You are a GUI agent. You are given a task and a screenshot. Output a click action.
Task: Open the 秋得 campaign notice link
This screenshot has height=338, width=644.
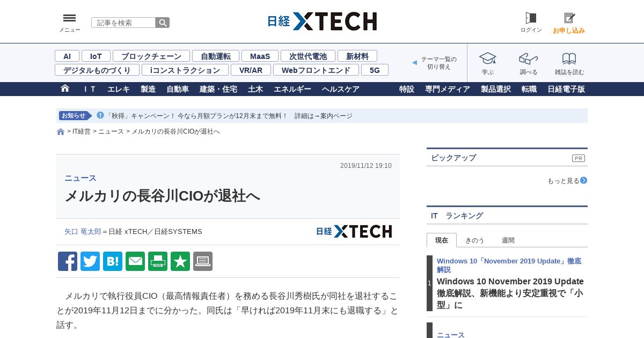click(x=230, y=116)
